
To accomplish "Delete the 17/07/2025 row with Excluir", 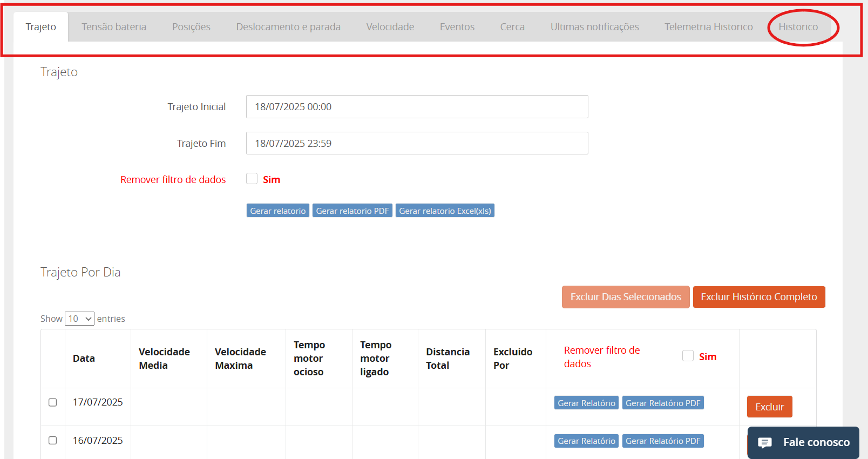I will [x=769, y=407].
